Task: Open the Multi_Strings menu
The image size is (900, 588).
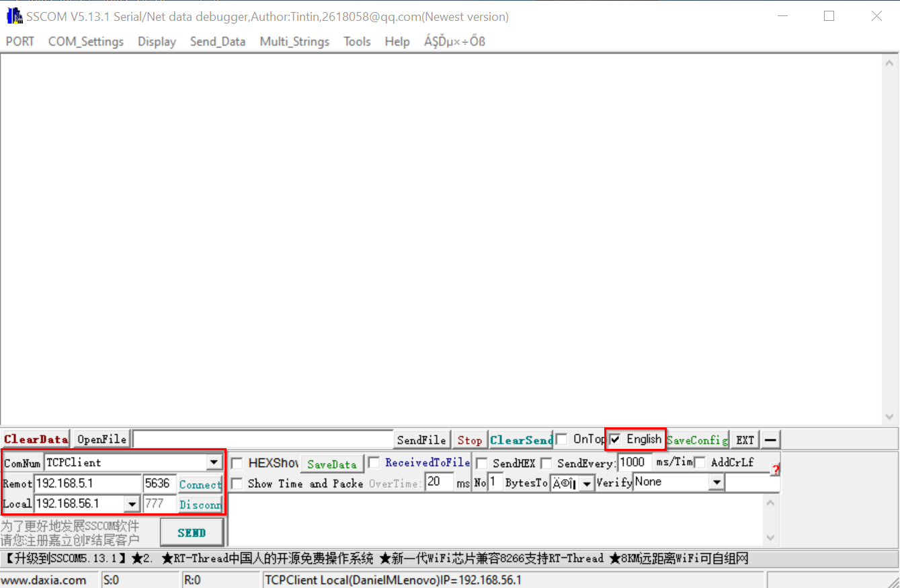Action: pyautogui.click(x=294, y=42)
